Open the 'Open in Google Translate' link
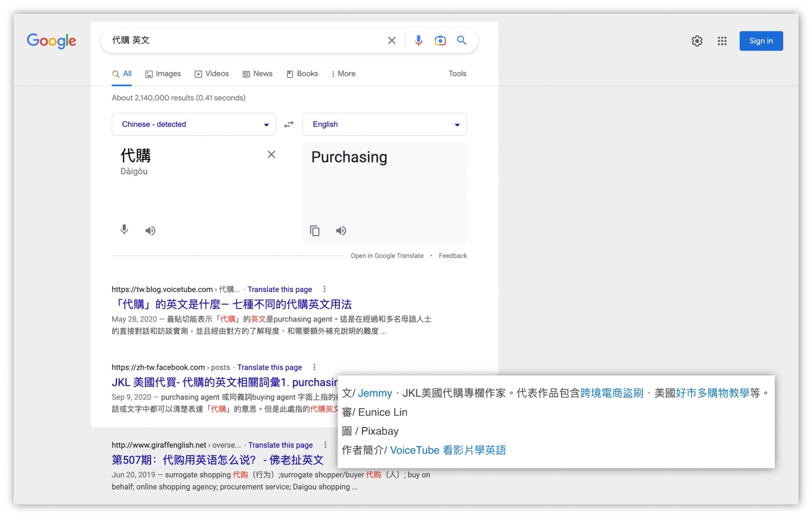This screenshot has width=812, height=518. 387,256
